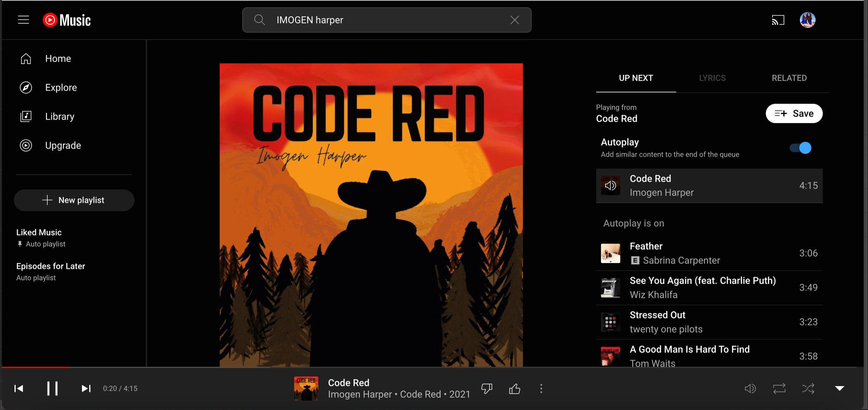Open Cast to device menu
Viewport: 868px width, 410px height.
click(x=778, y=20)
